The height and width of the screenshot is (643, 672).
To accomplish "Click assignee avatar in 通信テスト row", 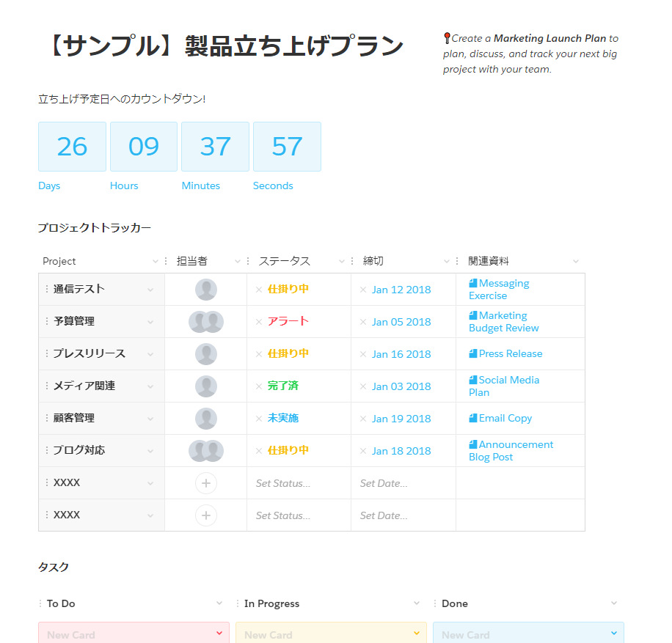I will pyautogui.click(x=206, y=290).
